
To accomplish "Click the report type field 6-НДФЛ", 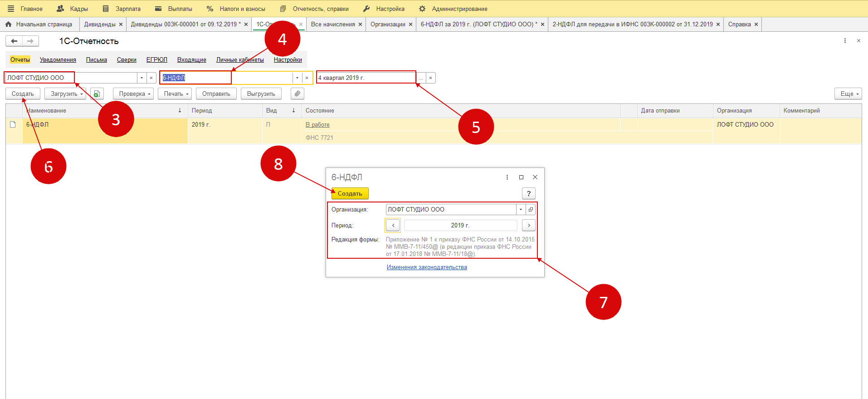I will 226,78.
